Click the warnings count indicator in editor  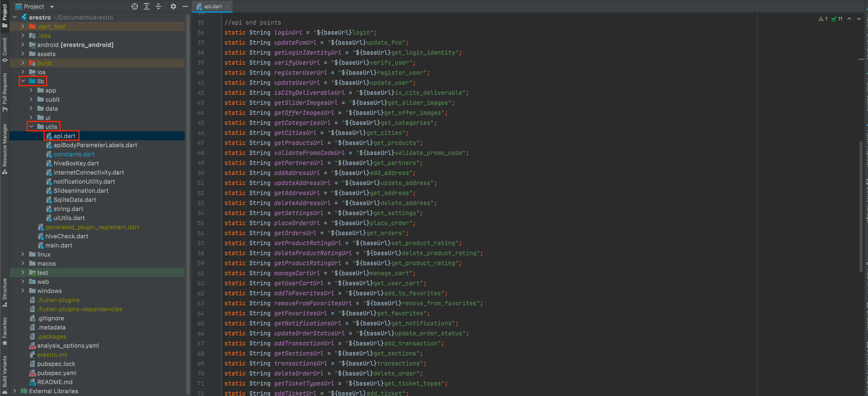(x=823, y=19)
